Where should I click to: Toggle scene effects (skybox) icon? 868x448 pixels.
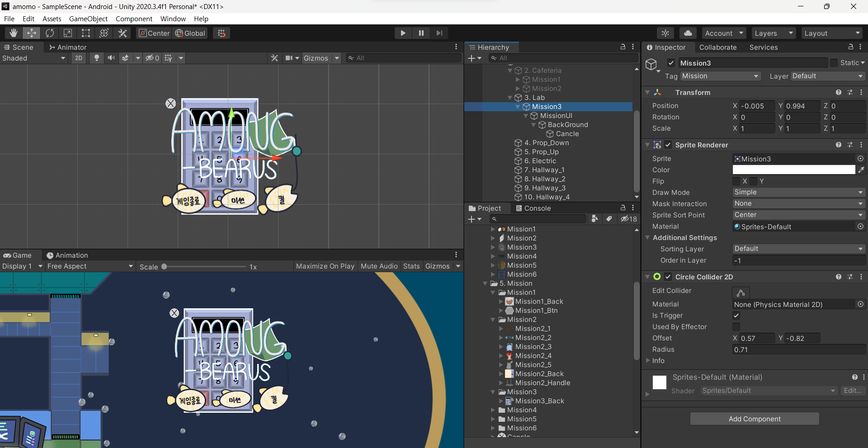(x=125, y=58)
